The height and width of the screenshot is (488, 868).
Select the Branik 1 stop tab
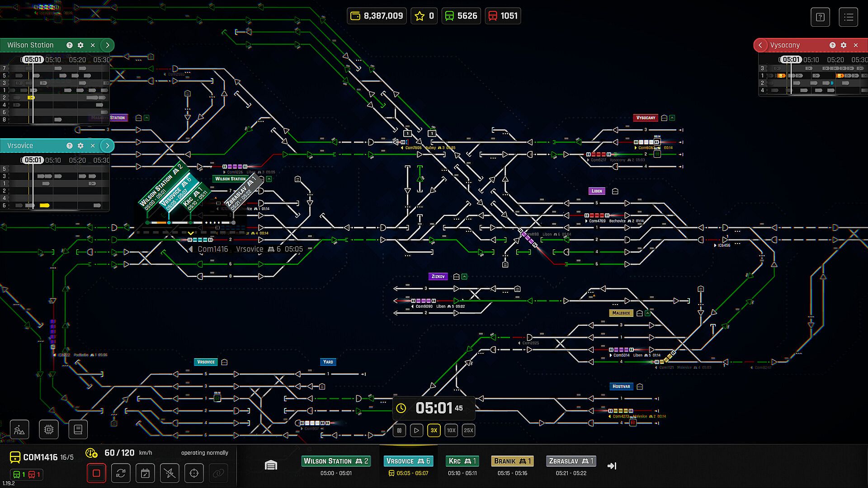click(x=512, y=461)
